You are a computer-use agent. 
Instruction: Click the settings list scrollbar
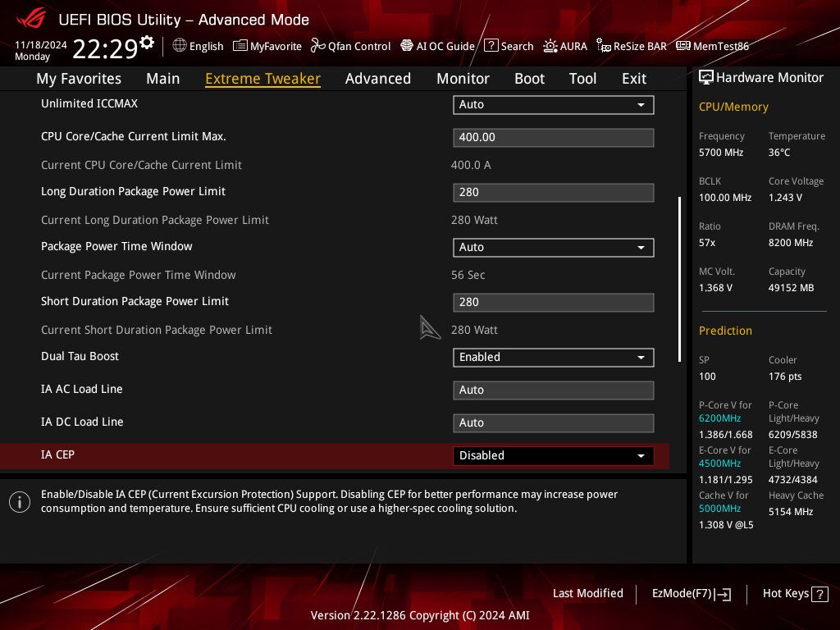click(679, 279)
